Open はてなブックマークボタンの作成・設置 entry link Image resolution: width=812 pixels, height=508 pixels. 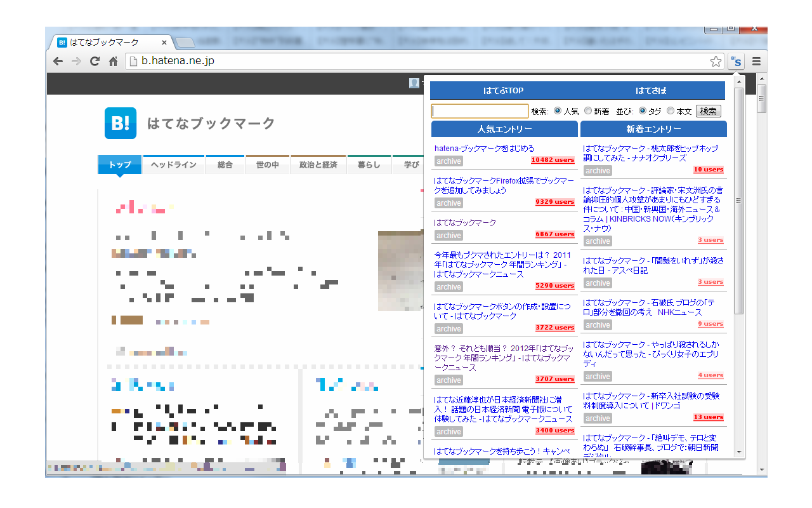tap(502, 311)
